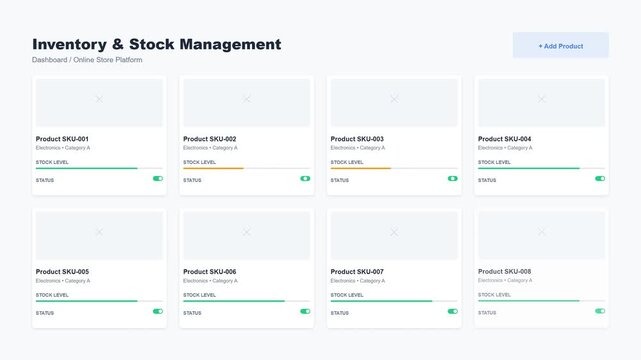Select the image placeholder of Product SKU-006
The height and width of the screenshot is (360, 641).
click(x=247, y=235)
